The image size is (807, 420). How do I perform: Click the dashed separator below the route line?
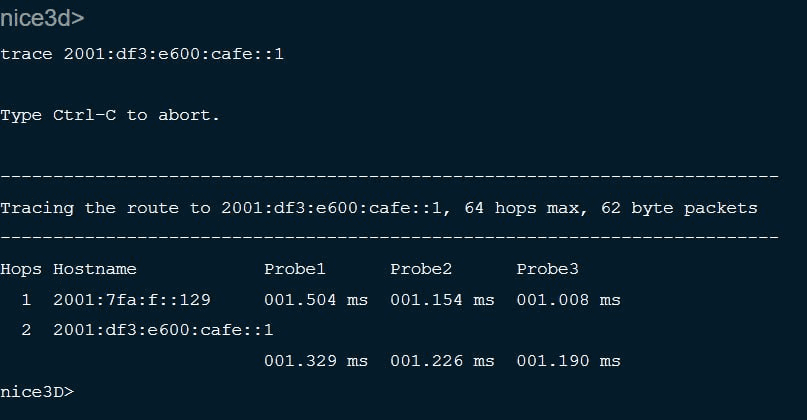click(x=389, y=238)
